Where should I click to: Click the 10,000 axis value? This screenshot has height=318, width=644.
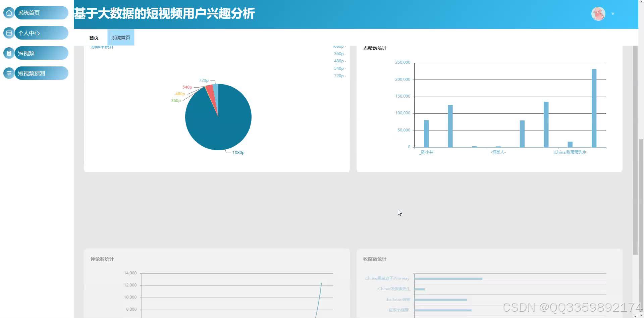130,297
